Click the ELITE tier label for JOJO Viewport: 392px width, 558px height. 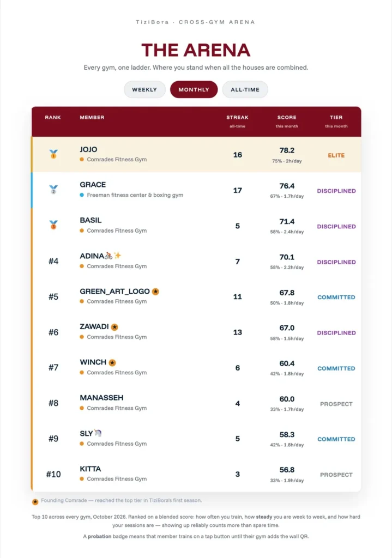click(x=336, y=155)
